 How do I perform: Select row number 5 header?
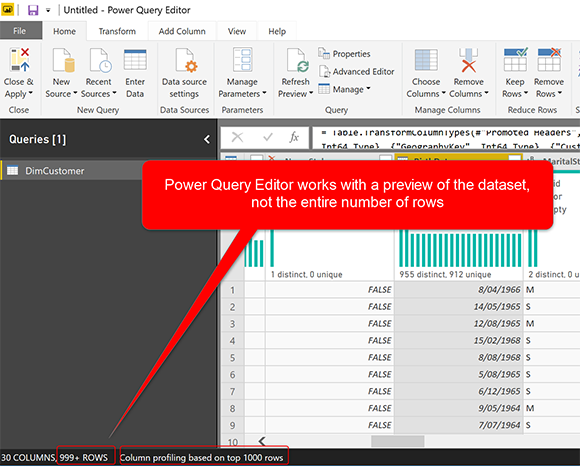pos(232,358)
